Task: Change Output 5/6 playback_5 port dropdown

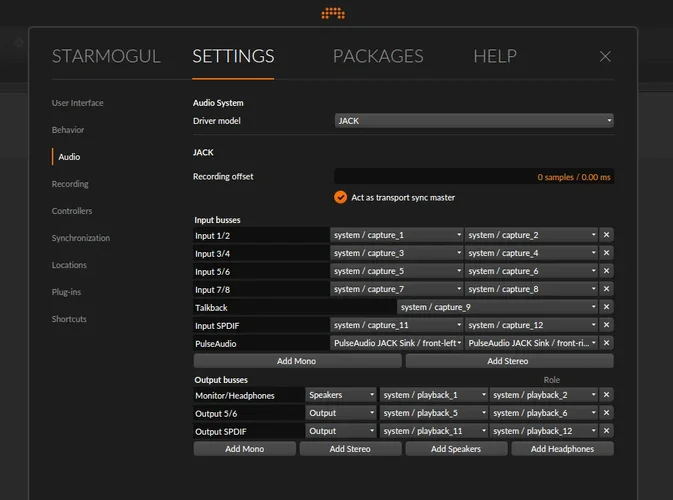Action: coord(432,413)
